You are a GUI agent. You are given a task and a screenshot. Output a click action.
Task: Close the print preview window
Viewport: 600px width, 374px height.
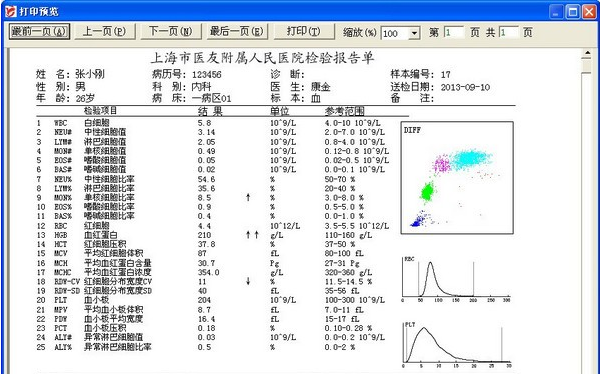590,12
